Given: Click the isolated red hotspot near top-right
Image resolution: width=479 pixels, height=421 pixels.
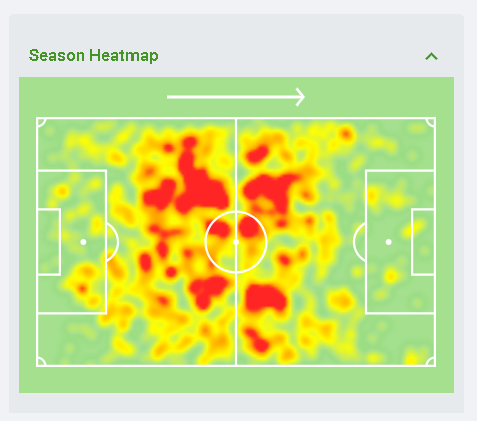Looking at the screenshot, I should pyautogui.click(x=346, y=134).
